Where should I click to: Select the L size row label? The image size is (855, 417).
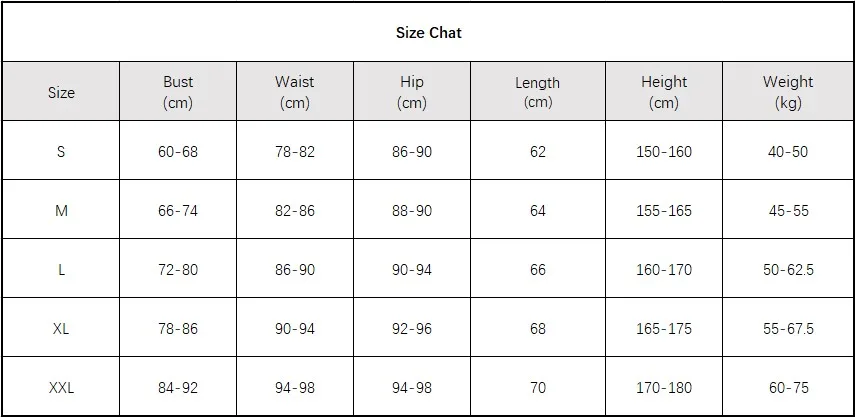61,270
